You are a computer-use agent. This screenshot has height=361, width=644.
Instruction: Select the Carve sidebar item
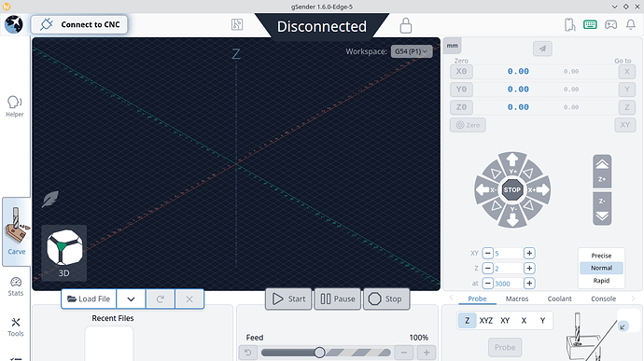(x=16, y=231)
